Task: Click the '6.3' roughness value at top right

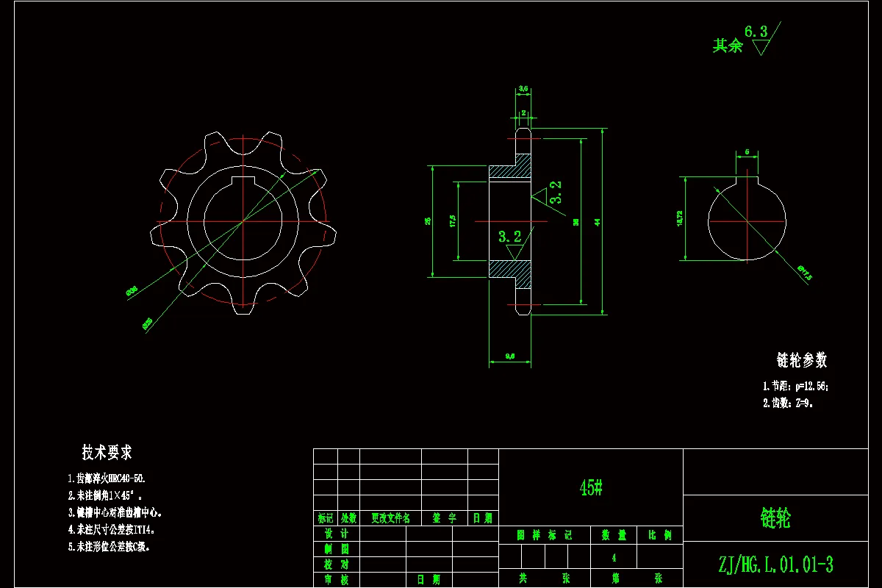Action: click(x=756, y=32)
